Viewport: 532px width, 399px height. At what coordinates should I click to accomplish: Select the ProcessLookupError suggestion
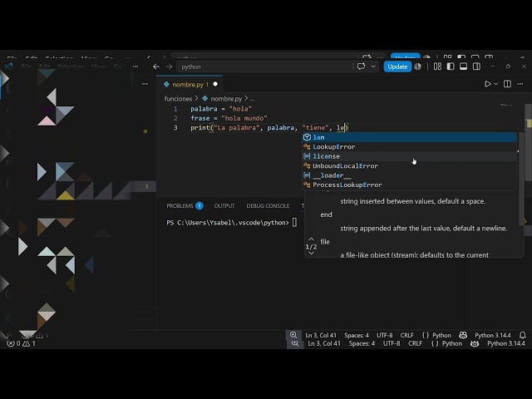tap(410, 185)
